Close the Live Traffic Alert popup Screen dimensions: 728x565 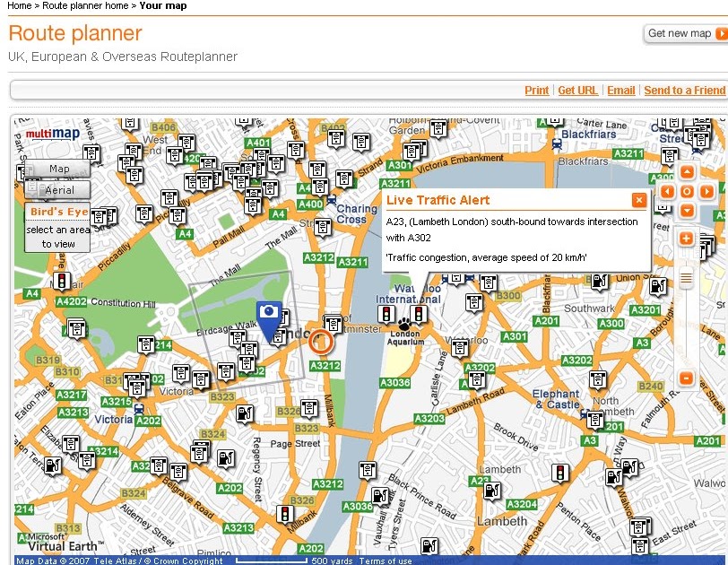coord(639,200)
